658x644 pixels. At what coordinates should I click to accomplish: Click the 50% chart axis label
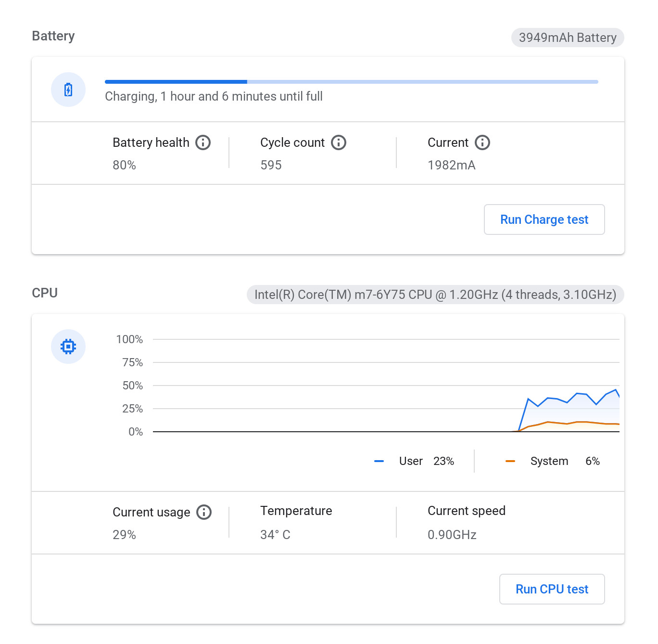(133, 386)
